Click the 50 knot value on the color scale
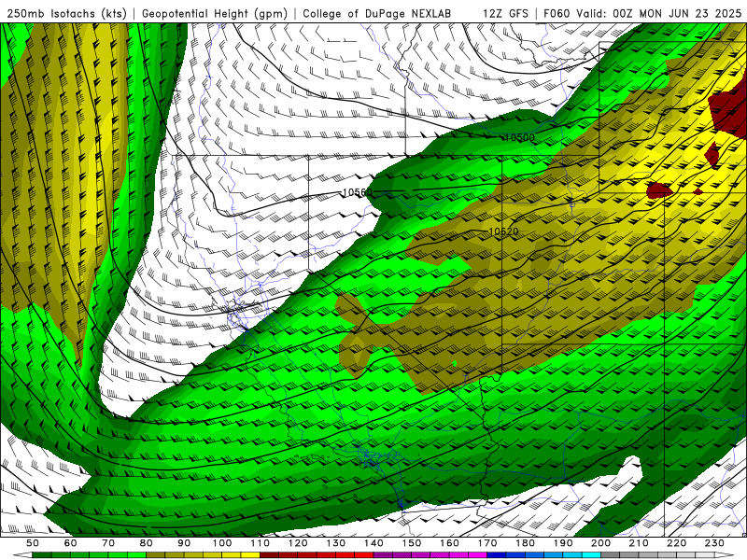 coord(33,543)
